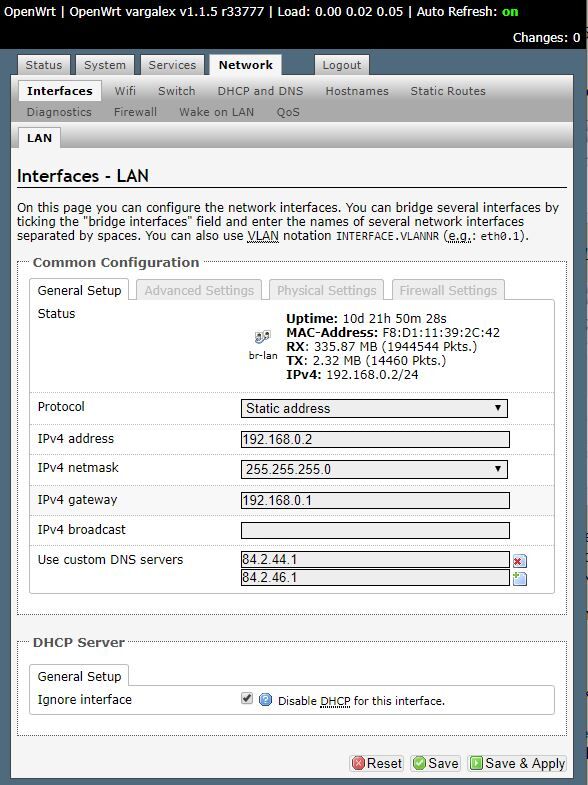Screen dimensions: 588x785
Task: Switch to the Advanced Settings tab
Action: point(199,290)
